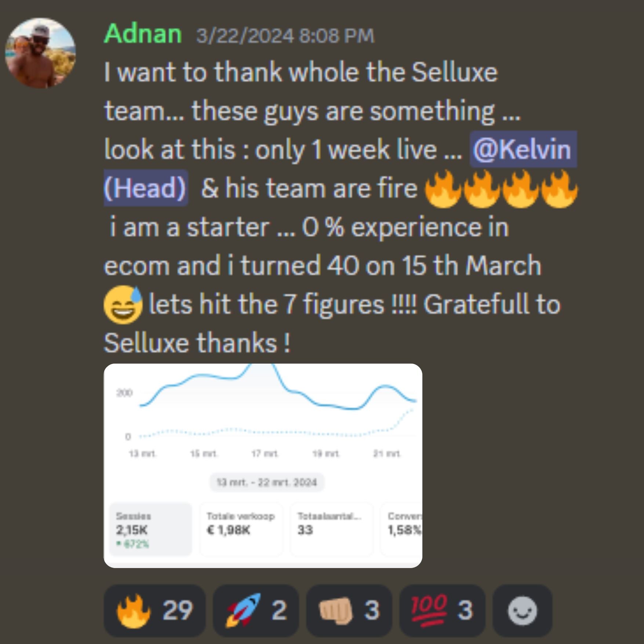Click the Sessies 2,15K card in the image
The height and width of the screenshot is (644, 644).
(x=150, y=529)
